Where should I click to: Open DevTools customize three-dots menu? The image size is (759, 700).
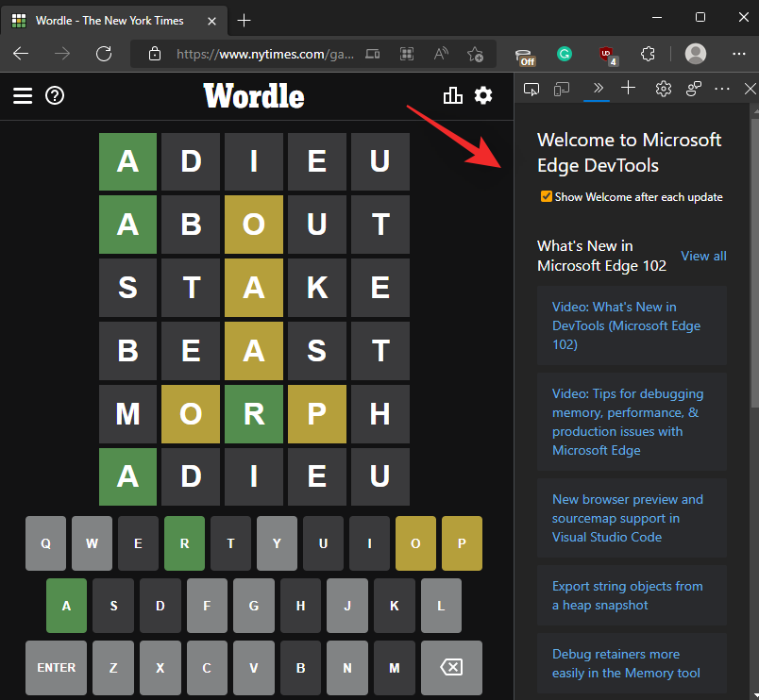pyautogui.click(x=722, y=89)
